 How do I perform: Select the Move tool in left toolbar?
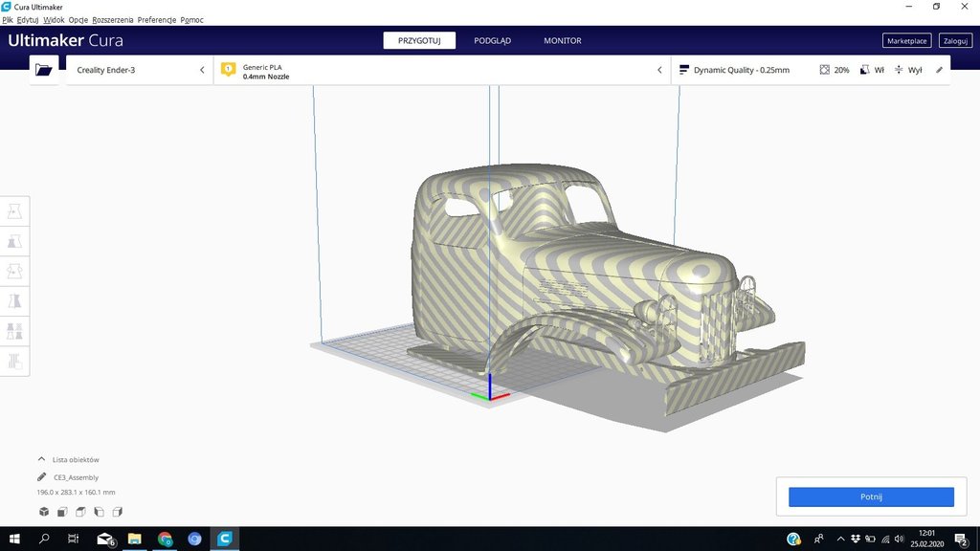tap(15, 211)
